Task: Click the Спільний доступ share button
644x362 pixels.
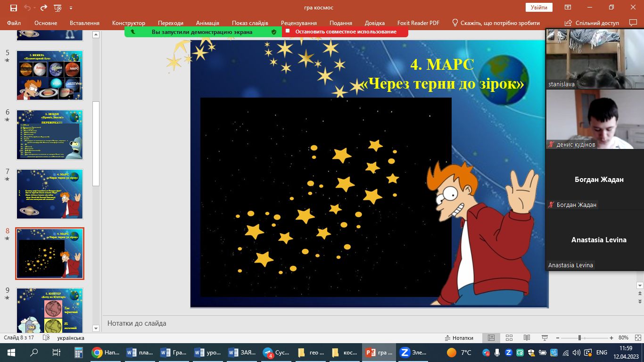Action: [x=592, y=23]
